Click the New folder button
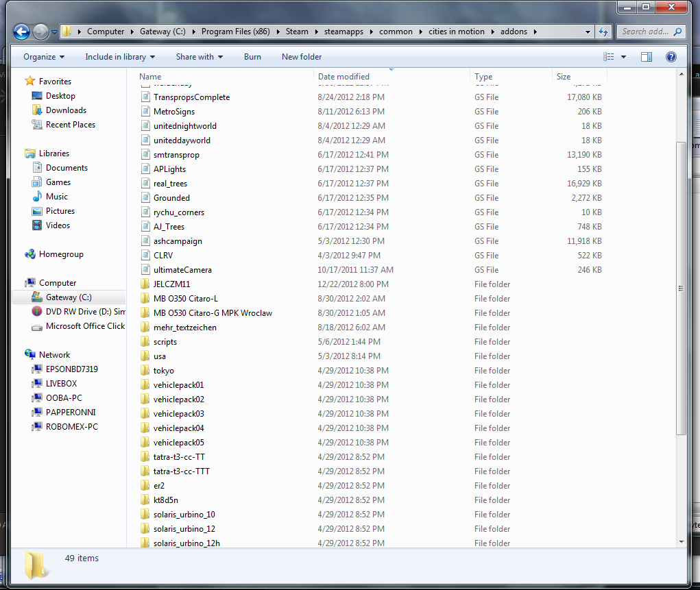The image size is (700, 590). 302,57
